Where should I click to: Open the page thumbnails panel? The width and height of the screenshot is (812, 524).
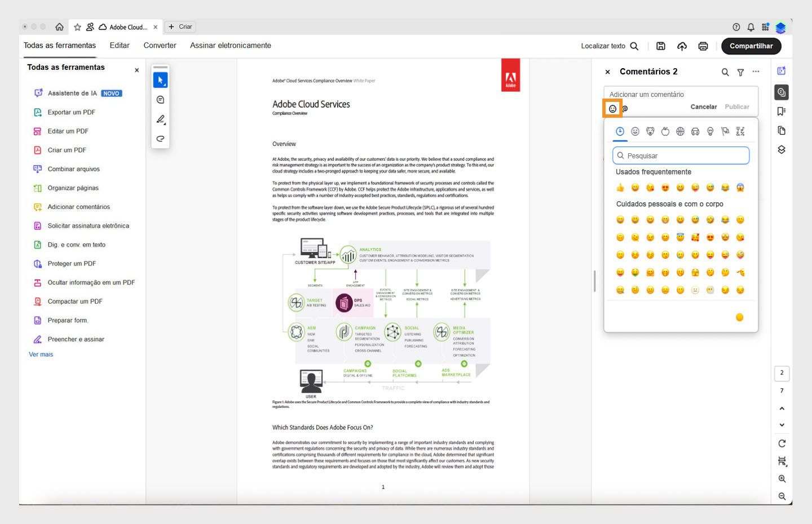[782, 131]
